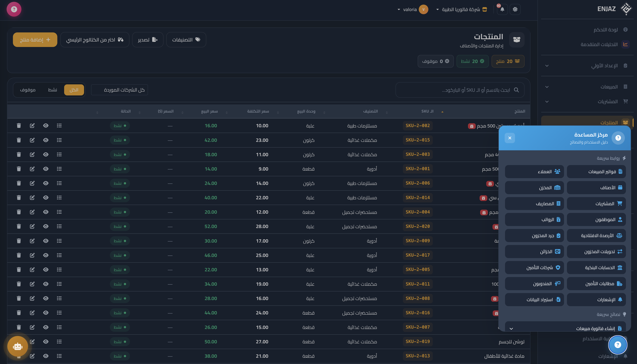Viewport: 637px width, 364px height.
Task: Click اختر من الكتالوج الرئيسي button
Action: tap(95, 40)
